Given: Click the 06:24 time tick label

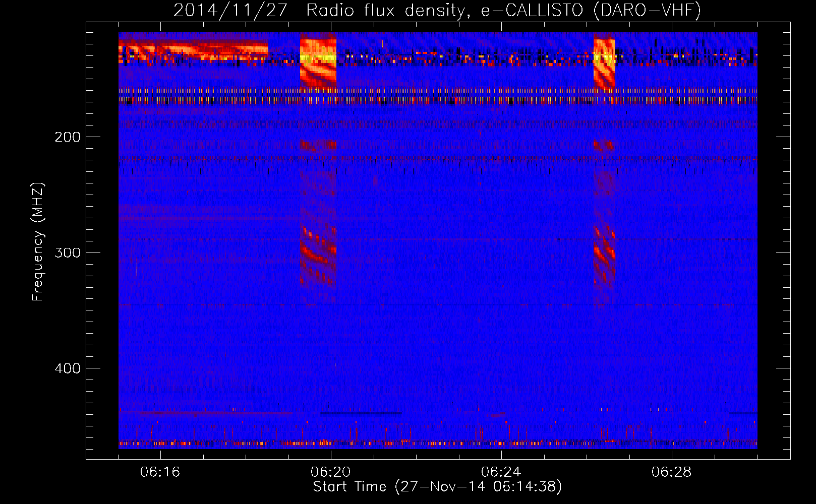Looking at the screenshot, I should pyautogui.click(x=501, y=472).
